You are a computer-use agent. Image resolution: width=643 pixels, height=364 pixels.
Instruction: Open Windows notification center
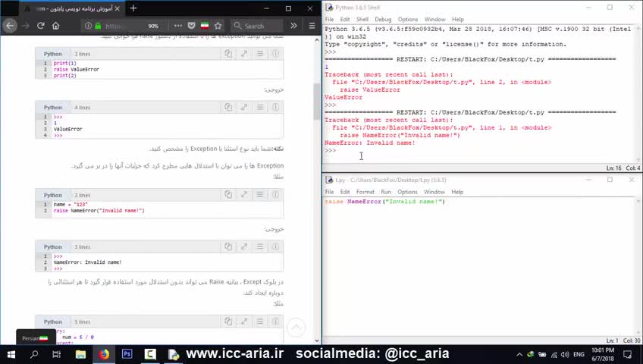click(627, 354)
